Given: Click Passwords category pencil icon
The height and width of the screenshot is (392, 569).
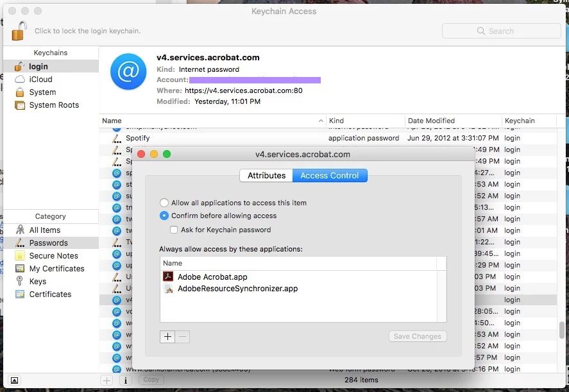Looking at the screenshot, I should [x=20, y=243].
